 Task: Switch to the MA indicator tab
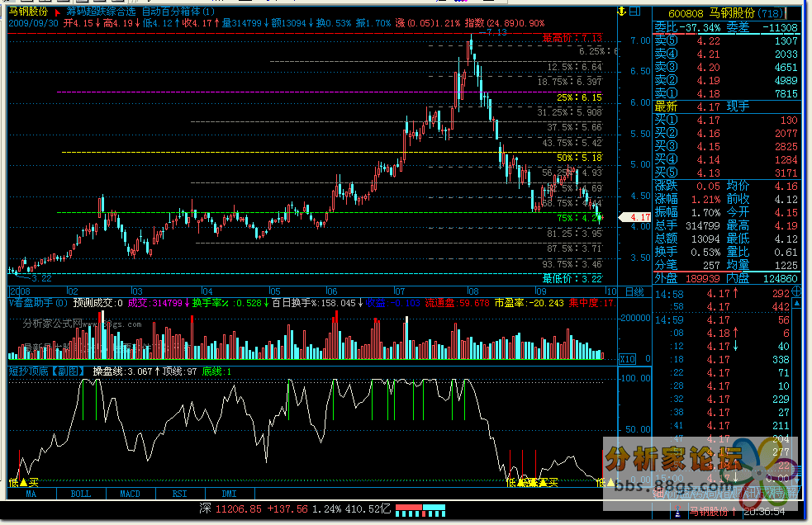tap(31, 494)
